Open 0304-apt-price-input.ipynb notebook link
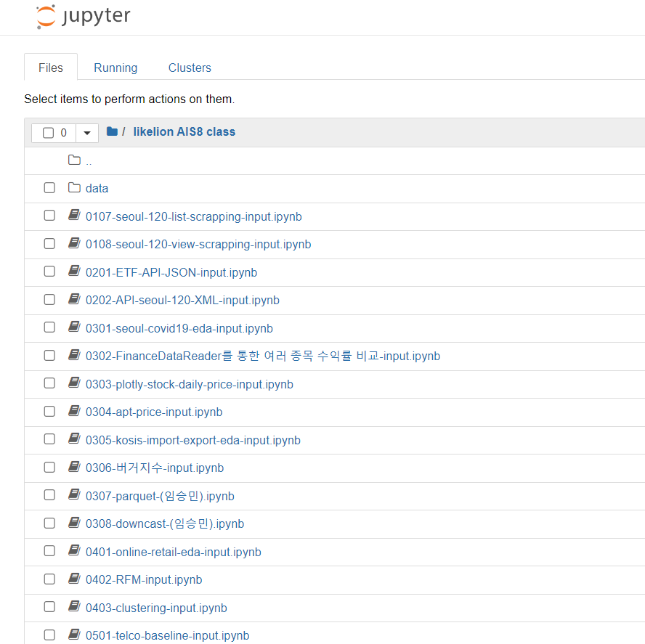 pyautogui.click(x=154, y=412)
